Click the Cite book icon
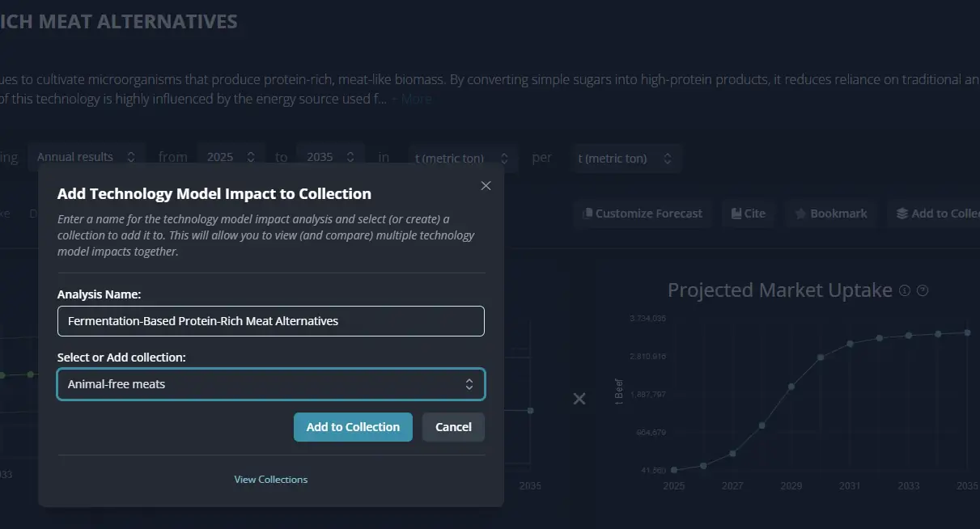Viewport: 980px width, 529px height. tap(736, 214)
